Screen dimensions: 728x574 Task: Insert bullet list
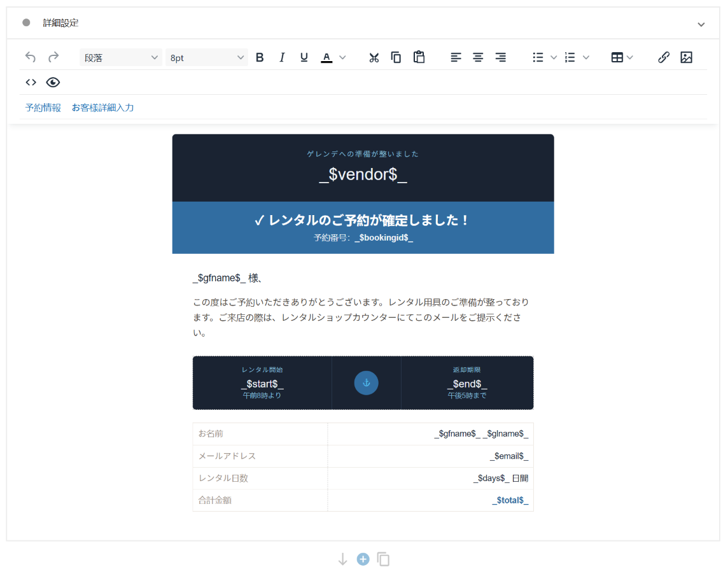pos(538,57)
